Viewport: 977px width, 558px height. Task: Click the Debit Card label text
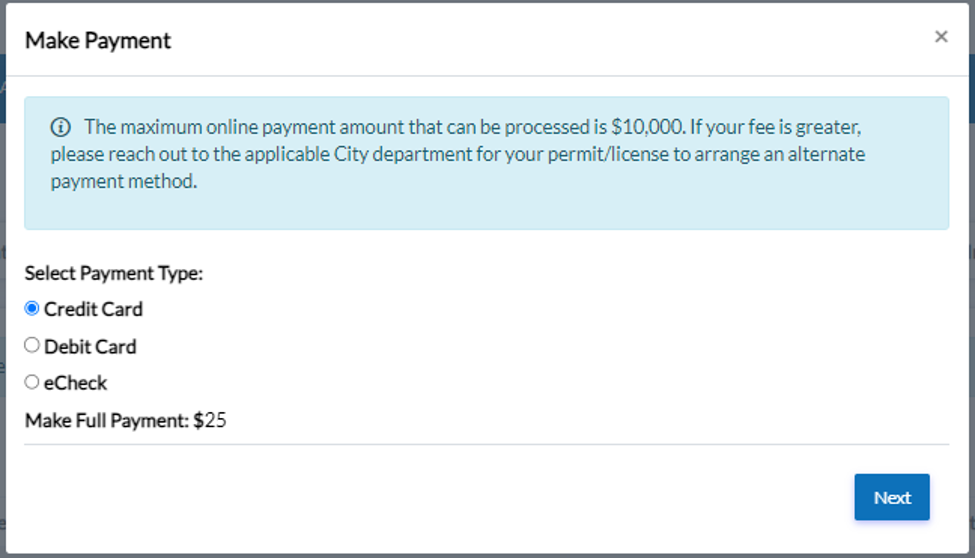click(x=90, y=346)
